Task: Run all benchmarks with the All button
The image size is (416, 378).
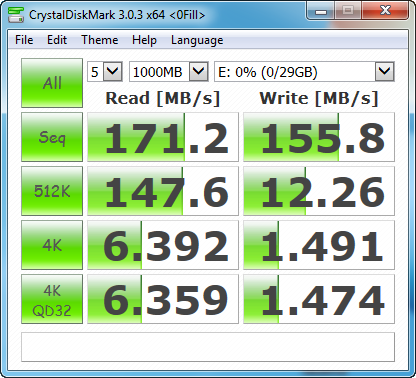Action: click(x=52, y=83)
